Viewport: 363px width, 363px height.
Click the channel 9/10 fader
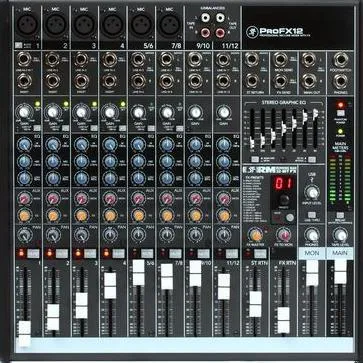coord(195,273)
